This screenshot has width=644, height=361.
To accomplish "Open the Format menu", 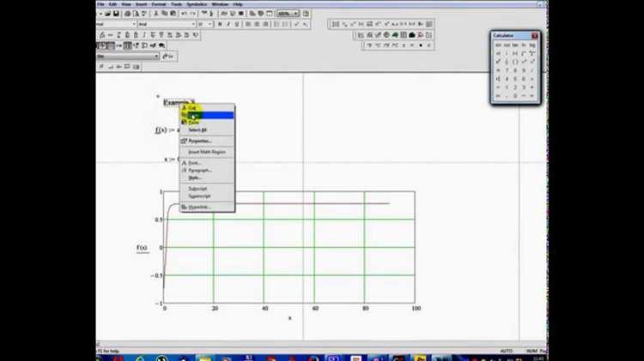I will 159,4.
